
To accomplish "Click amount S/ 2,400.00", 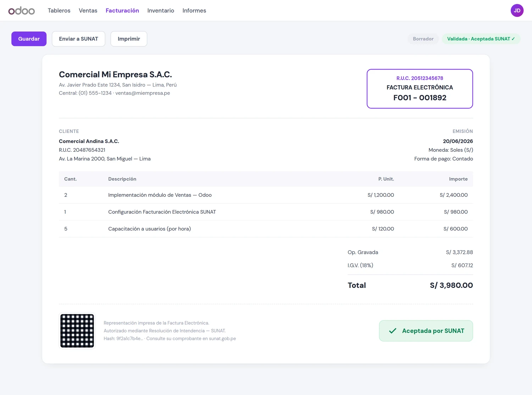I will click(454, 195).
